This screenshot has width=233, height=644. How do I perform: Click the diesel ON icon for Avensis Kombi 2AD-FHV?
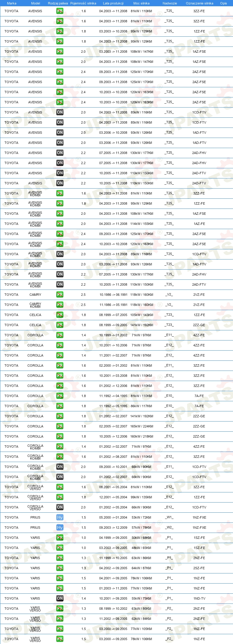(x=60, y=274)
